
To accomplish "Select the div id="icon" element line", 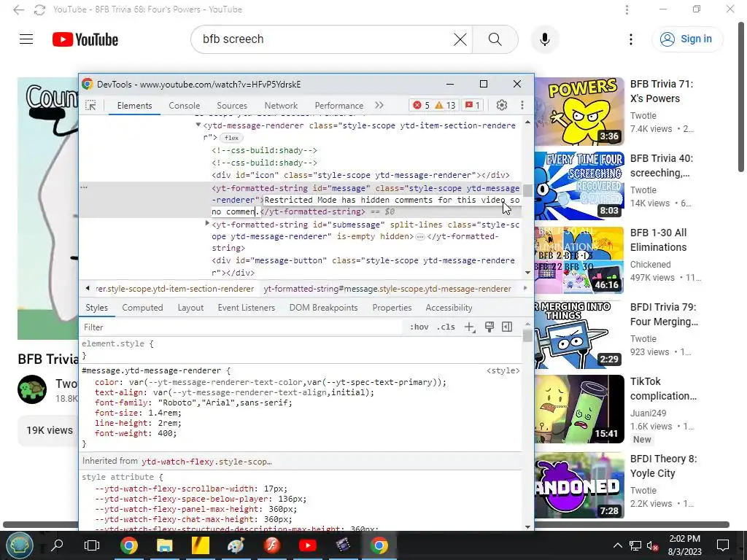I will (360, 175).
